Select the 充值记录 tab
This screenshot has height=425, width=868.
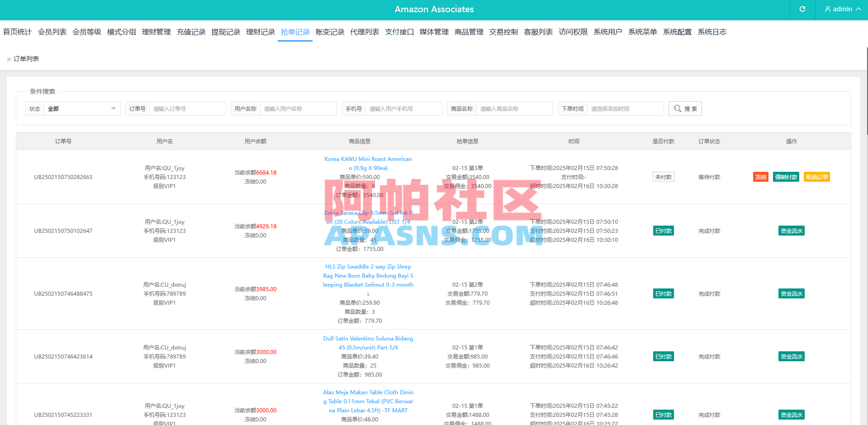[x=191, y=32]
